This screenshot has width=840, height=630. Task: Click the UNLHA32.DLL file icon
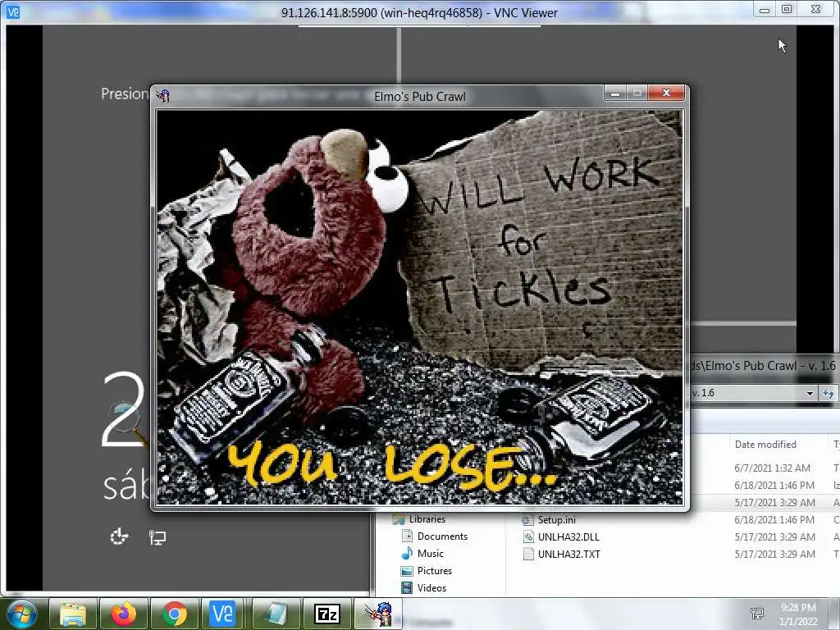(x=528, y=536)
